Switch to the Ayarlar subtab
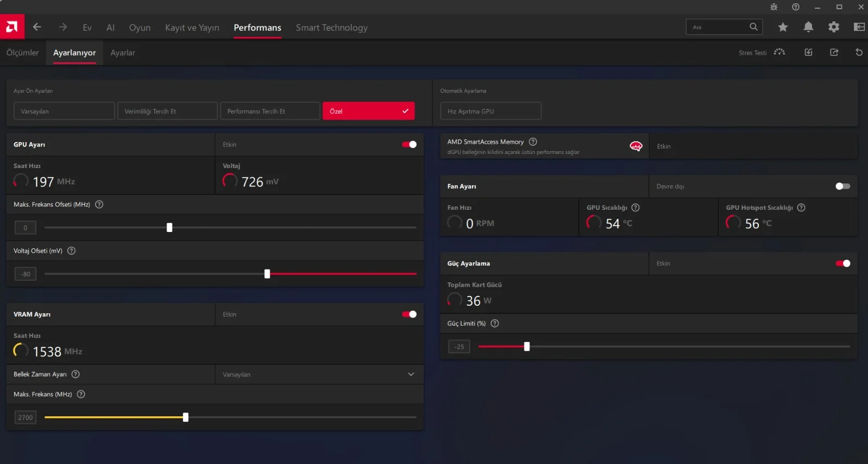Image resolution: width=868 pixels, height=464 pixels. click(x=123, y=53)
